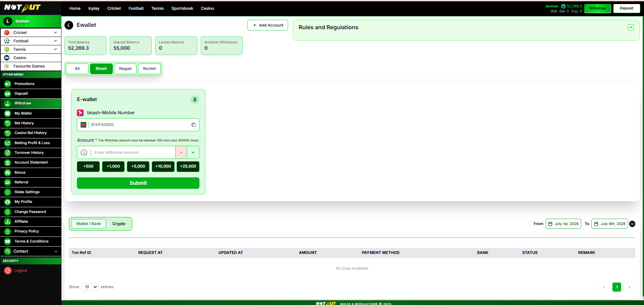Select the Nagad payment filter
This screenshot has width=644, height=305.
tap(125, 69)
